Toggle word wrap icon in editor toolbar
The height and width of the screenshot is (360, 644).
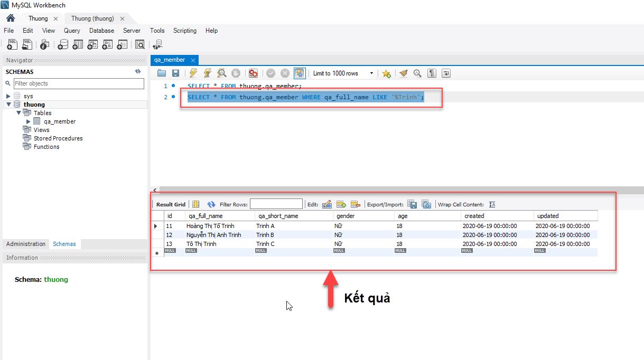[x=446, y=73]
